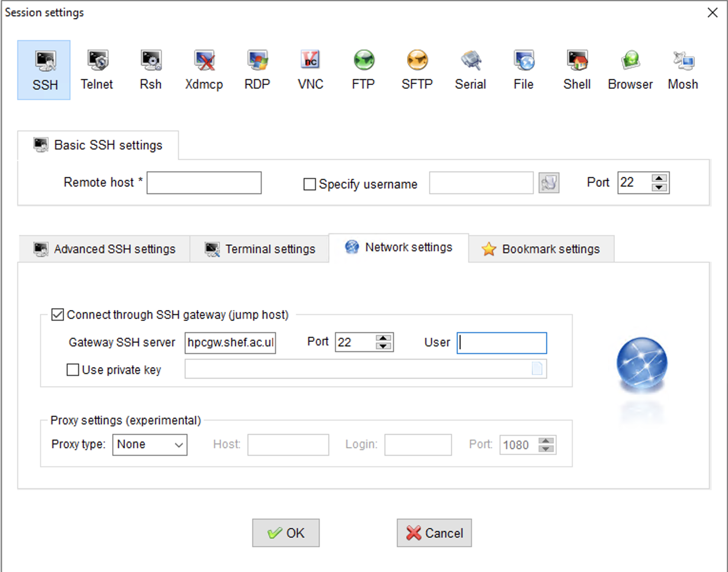Click the private key file browse icon
This screenshot has width=728, height=572.
(537, 369)
